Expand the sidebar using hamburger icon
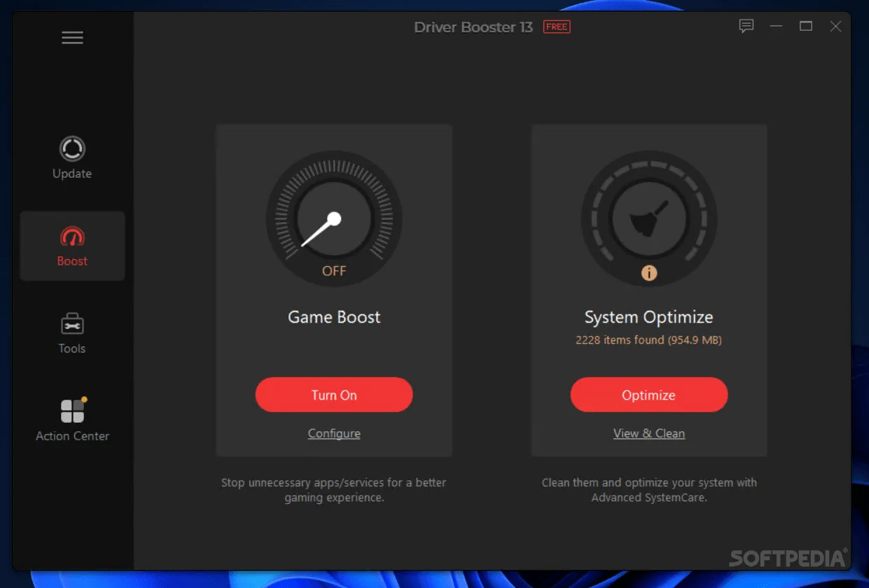The image size is (869, 588). point(72,37)
